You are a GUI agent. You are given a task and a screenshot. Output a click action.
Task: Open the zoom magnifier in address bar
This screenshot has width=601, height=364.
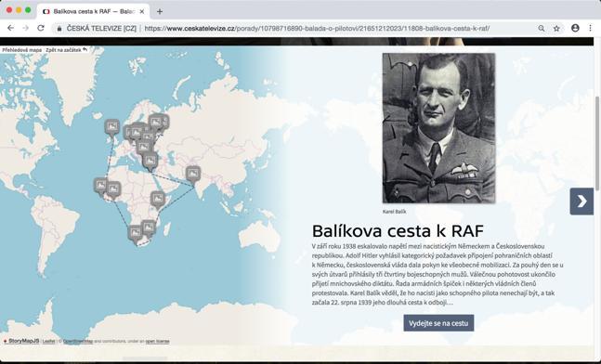point(542,29)
